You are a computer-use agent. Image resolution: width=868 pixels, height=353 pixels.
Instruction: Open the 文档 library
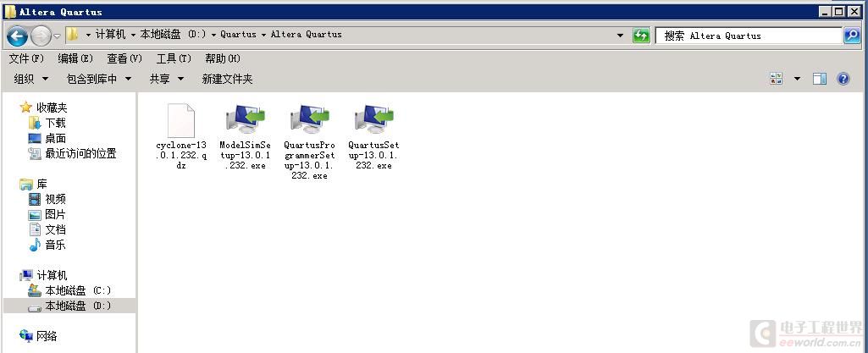[x=55, y=229]
